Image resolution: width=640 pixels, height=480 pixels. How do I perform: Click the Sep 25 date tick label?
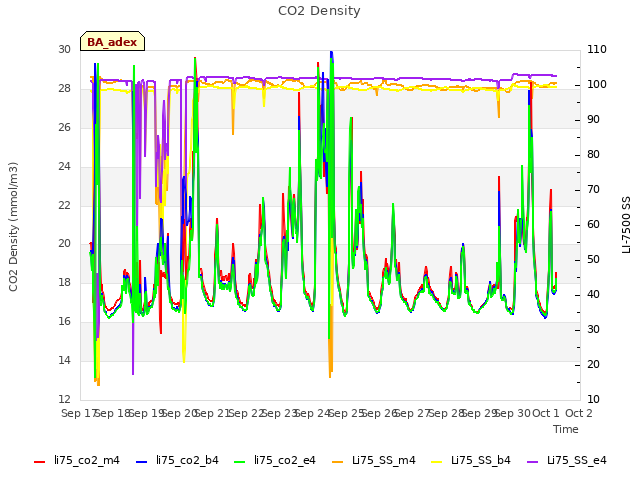346,413
